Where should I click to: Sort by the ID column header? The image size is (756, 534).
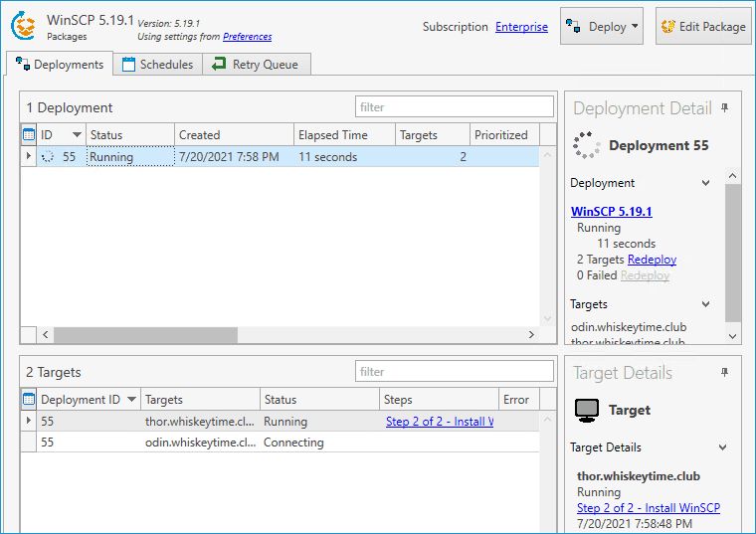tap(61, 135)
